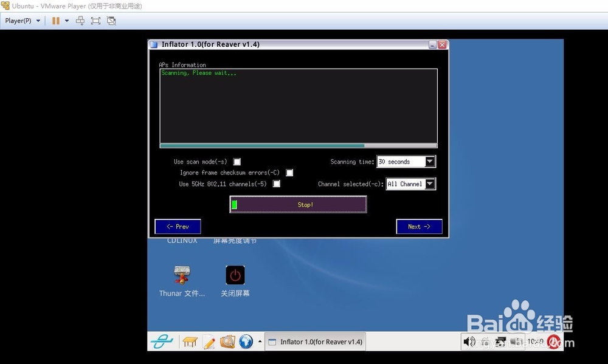Launch the text editor pencil icon in taskbar
Image resolution: width=608 pixels, height=364 pixels.
pyautogui.click(x=209, y=342)
